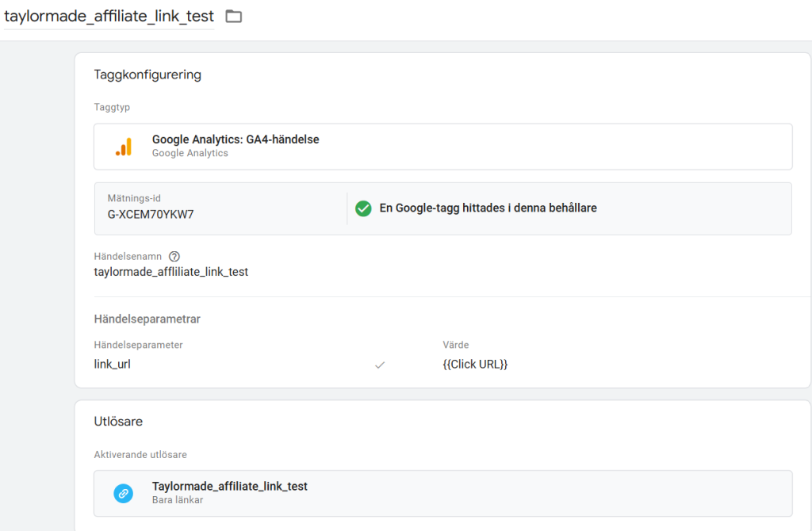This screenshot has width=812, height=531.
Task: Click the green checkmark Google-tagg icon
Action: pyautogui.click(x=363, y=208)
